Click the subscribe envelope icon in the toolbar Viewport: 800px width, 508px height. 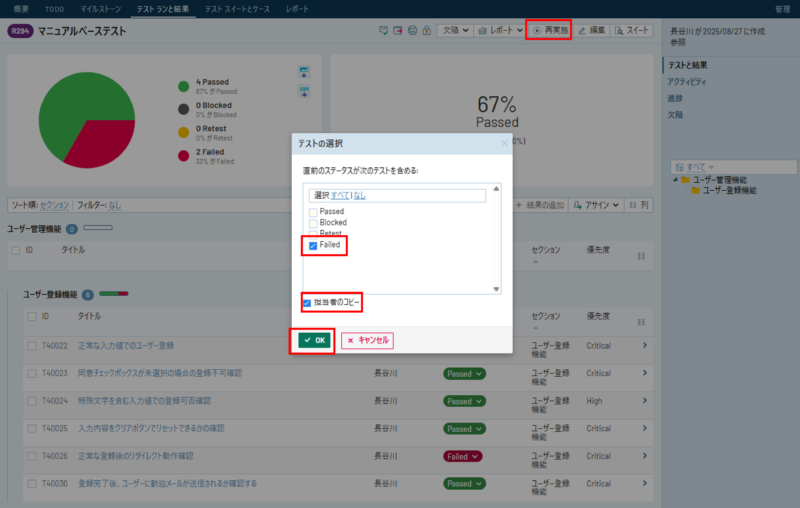(x=383, y=31)
